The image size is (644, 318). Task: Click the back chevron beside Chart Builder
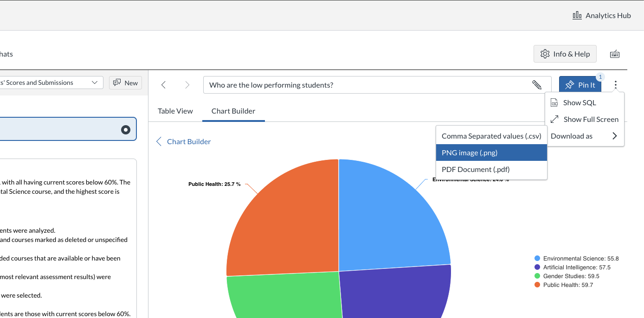(x=159, y=141)
